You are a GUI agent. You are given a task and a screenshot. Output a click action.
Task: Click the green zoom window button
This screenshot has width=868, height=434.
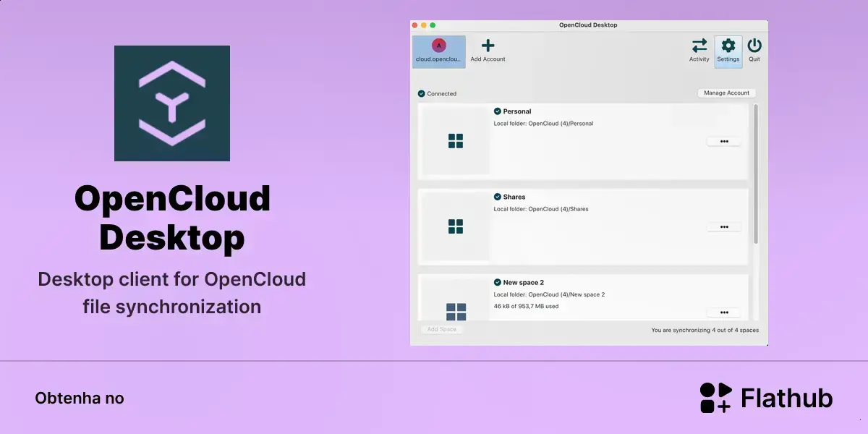coord(433,25)
